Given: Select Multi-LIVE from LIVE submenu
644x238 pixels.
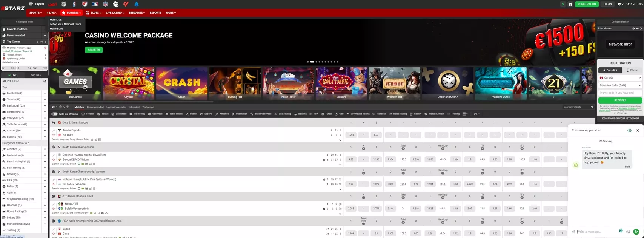Looking at the screenshot, I should pyautogui.click(x=55, y=20).
